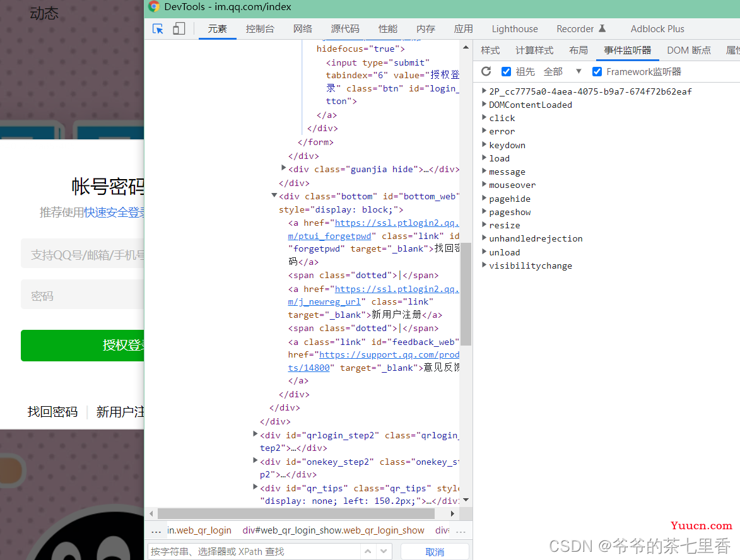Expand the 2P_cc7775a0 listener entry
The image size is (740, 560).
[485, 91]
